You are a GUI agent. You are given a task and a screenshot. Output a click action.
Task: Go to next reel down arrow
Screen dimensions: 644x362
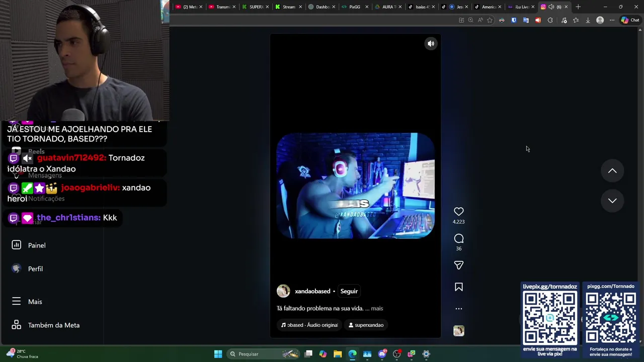point(612,201)
